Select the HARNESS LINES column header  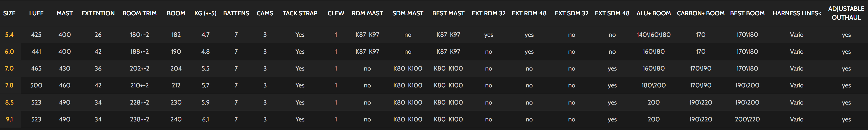point(797,13)
